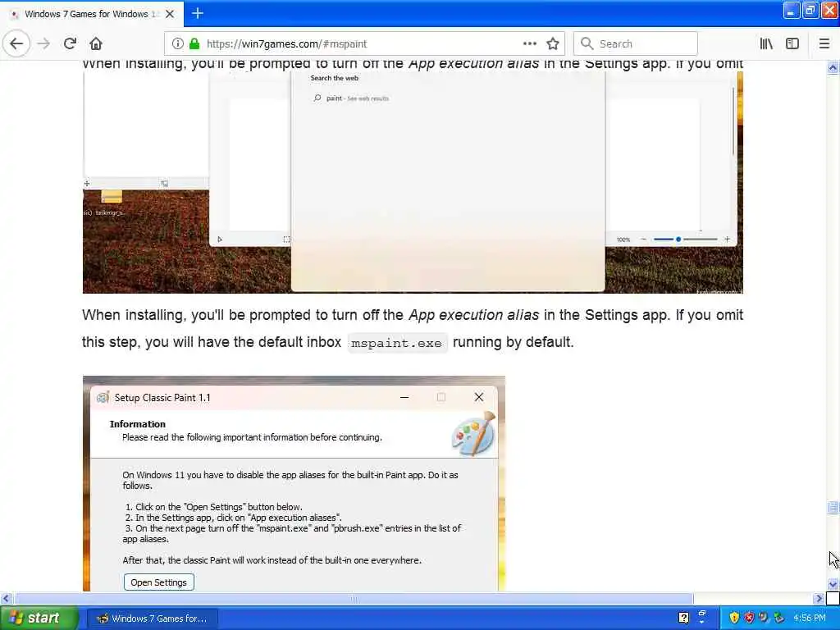The image size is (840, 630).
Task: Close the Windows 7 Games tab
Action: tap(170, 14)
